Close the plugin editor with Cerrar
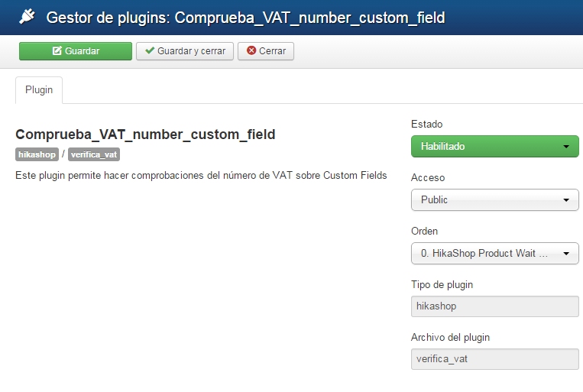 coord(266,51)
